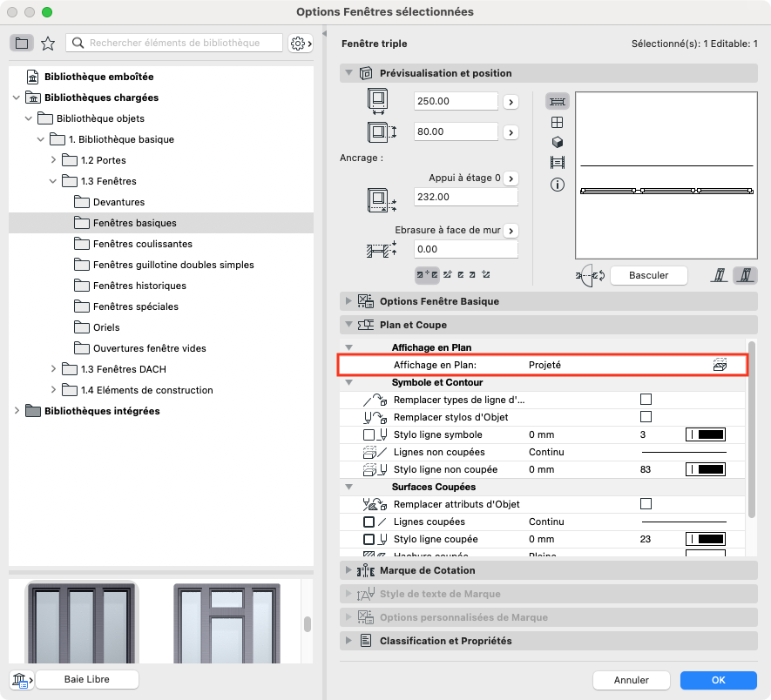Confirm with the OK button
Viewport: 771px width, 700px height.
pos(719,680)
